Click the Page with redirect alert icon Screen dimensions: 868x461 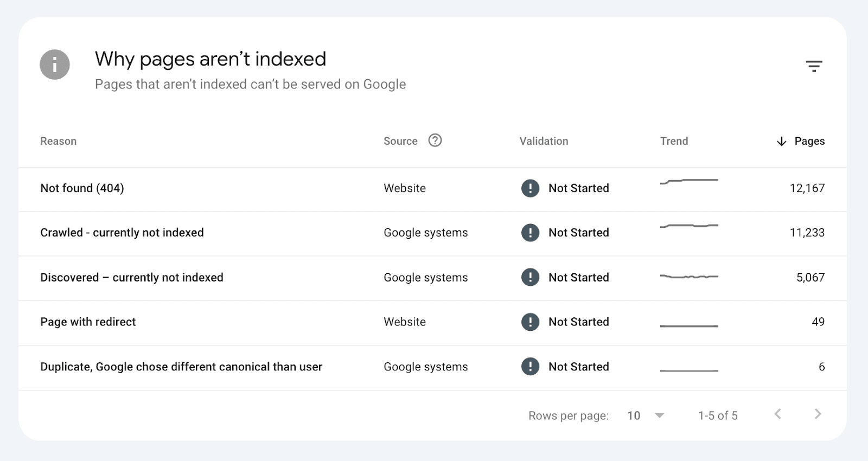530,322
